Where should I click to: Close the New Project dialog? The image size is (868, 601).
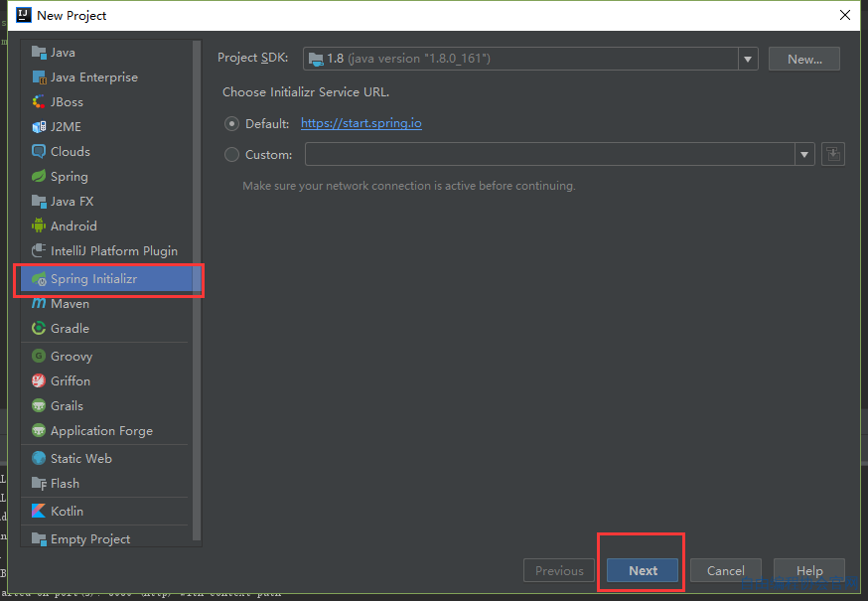[x=845, y=15]
